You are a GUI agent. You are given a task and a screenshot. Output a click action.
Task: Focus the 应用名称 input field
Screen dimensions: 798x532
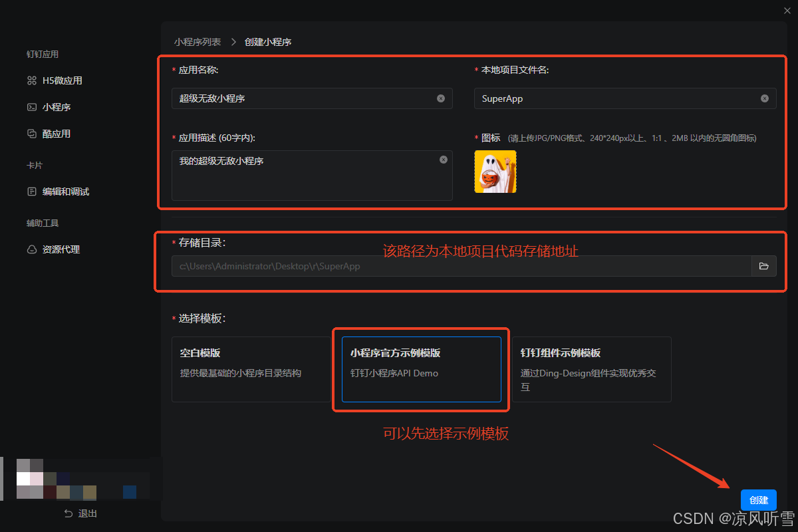coord(312,98)
